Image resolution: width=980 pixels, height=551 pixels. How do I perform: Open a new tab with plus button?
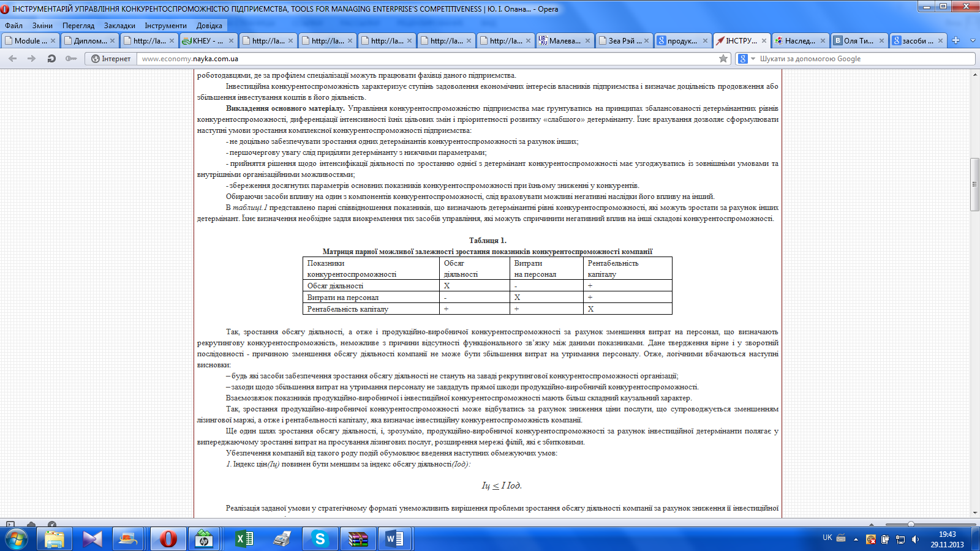coord(956,40)
